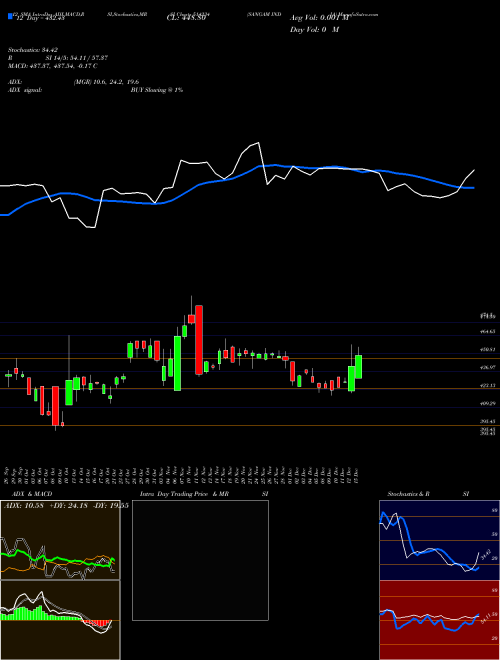
Task: Open the ADX indicator chart panel
Action: 60,540
